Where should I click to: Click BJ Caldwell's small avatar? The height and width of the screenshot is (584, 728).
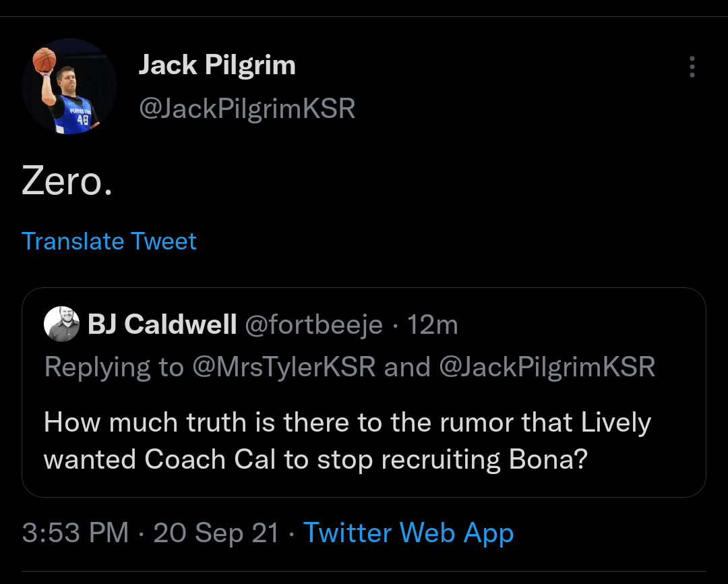coord(62,326)
